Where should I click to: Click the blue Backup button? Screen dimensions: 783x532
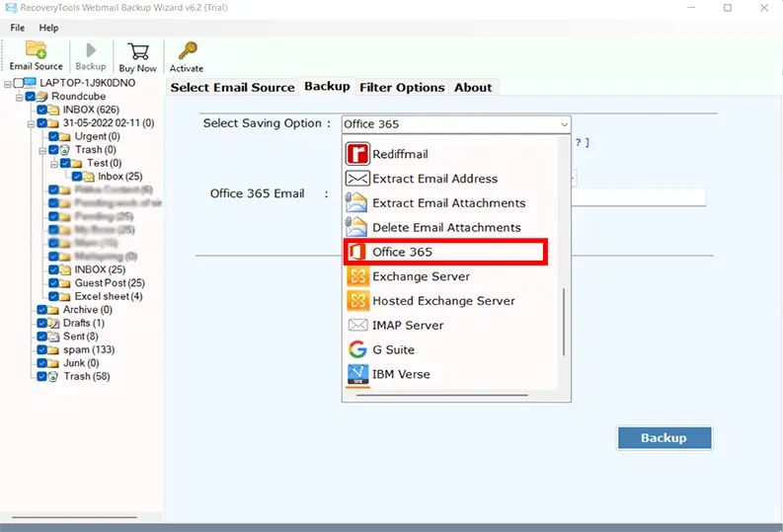click(x=664, y=437)
